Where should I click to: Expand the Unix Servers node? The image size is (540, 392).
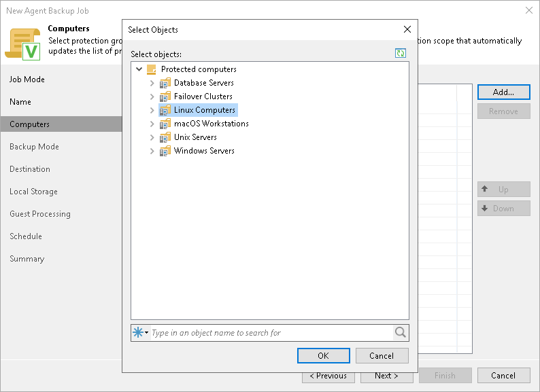[x=152, y=137]
